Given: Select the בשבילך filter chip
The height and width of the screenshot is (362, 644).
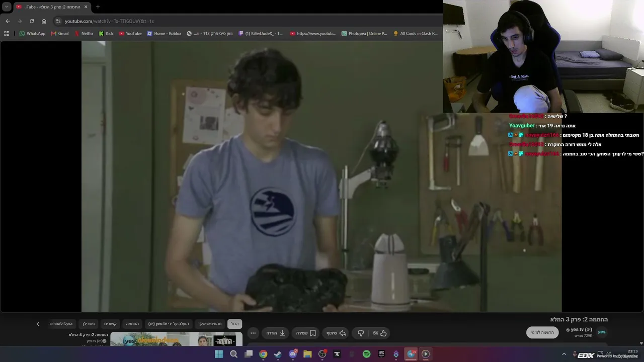Looking at the screenshot, I should point(89,324).
